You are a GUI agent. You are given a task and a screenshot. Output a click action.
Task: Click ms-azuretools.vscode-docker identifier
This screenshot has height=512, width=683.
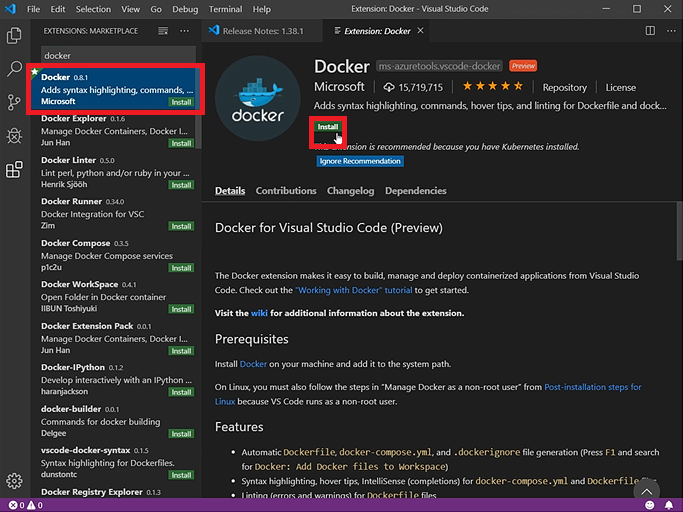tap(439, 66)
